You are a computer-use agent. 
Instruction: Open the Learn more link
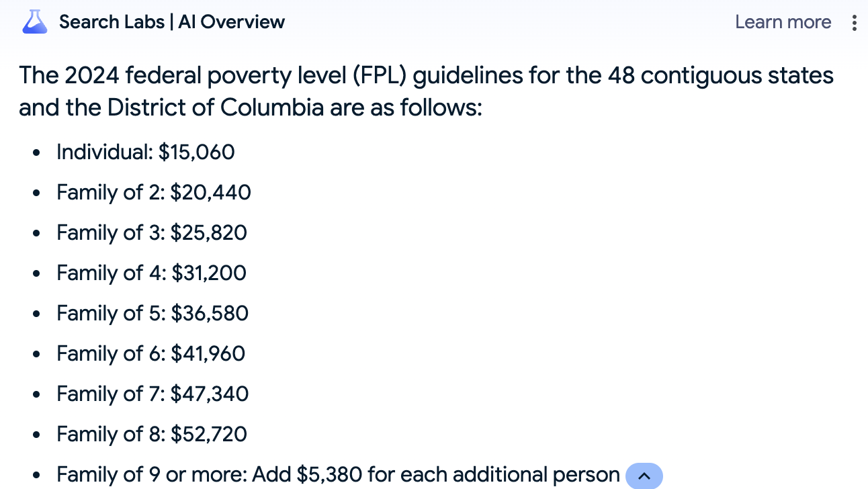coord(783,22)
